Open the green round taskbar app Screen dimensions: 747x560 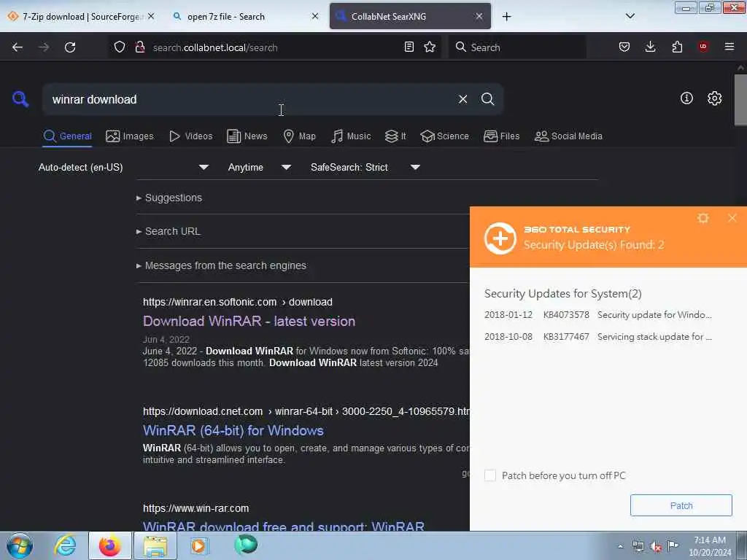[x=246, y=545]
